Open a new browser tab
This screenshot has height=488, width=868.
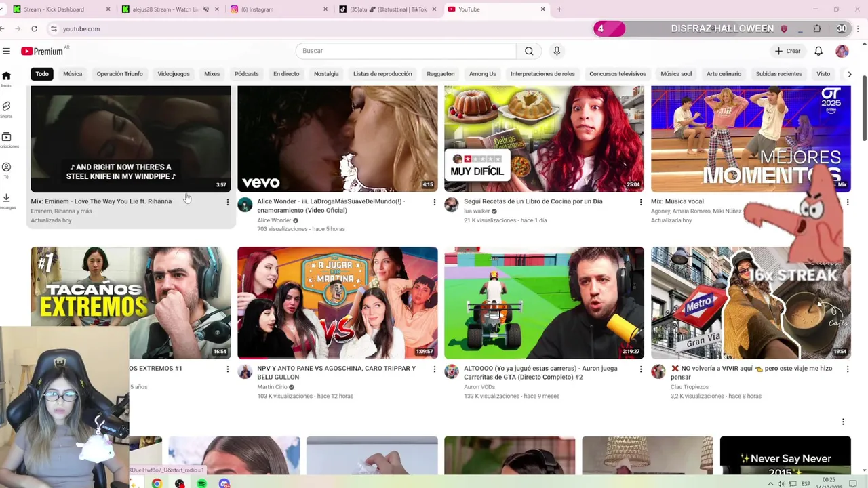(x=559, y=9)
